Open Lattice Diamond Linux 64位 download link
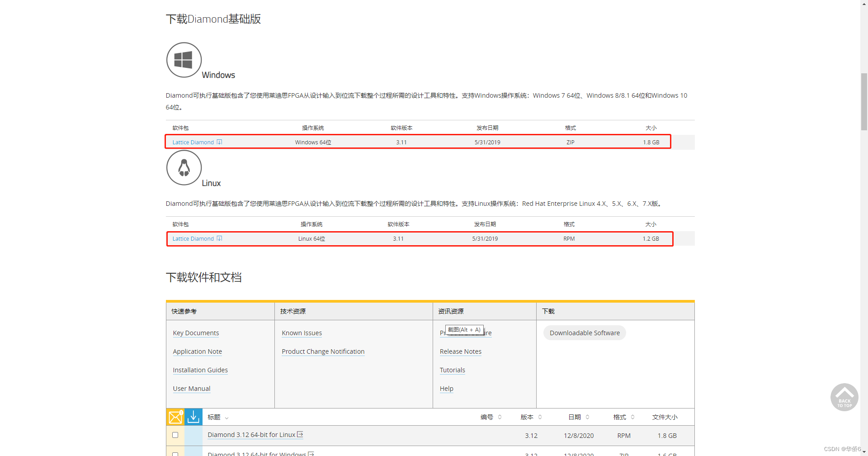 pos(193,238)
